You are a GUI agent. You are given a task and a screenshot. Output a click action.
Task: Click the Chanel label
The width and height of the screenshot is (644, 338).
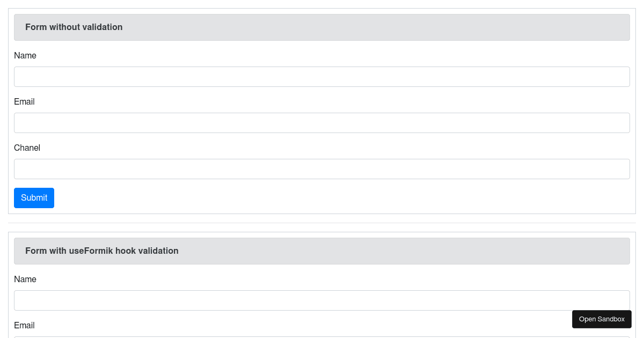[x=27, y=148]
